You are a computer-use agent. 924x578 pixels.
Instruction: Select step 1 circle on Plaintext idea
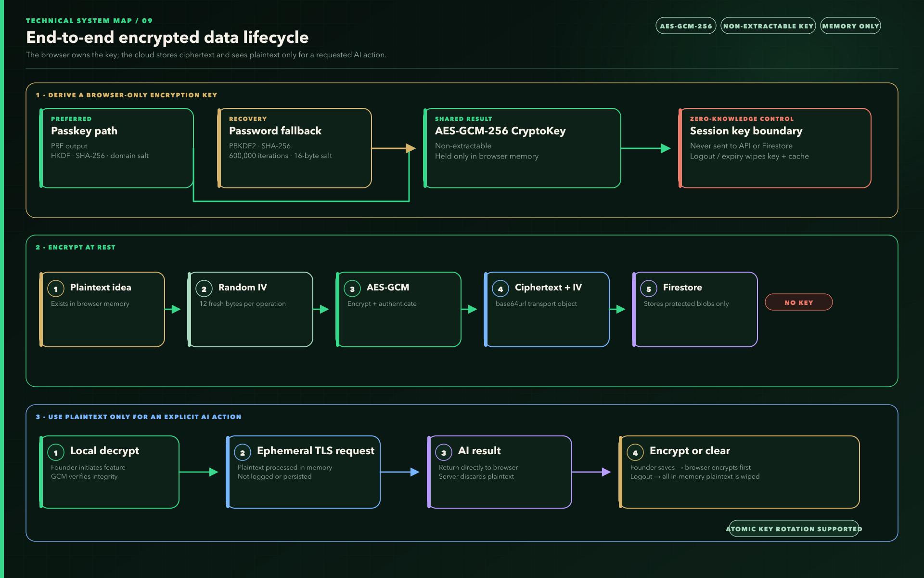tap(56, 289)
